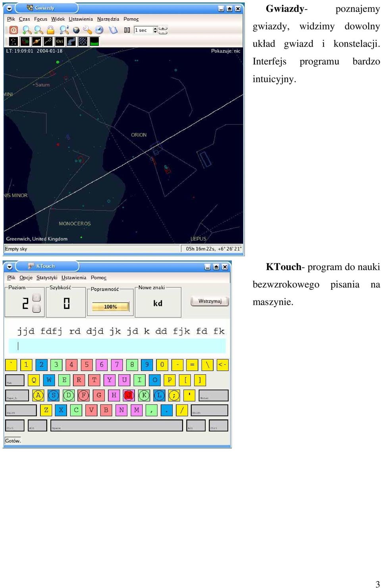Click the Poprawność 100% progress bar
The width and height of the screenshot is (381, 588).
[110, 306]
